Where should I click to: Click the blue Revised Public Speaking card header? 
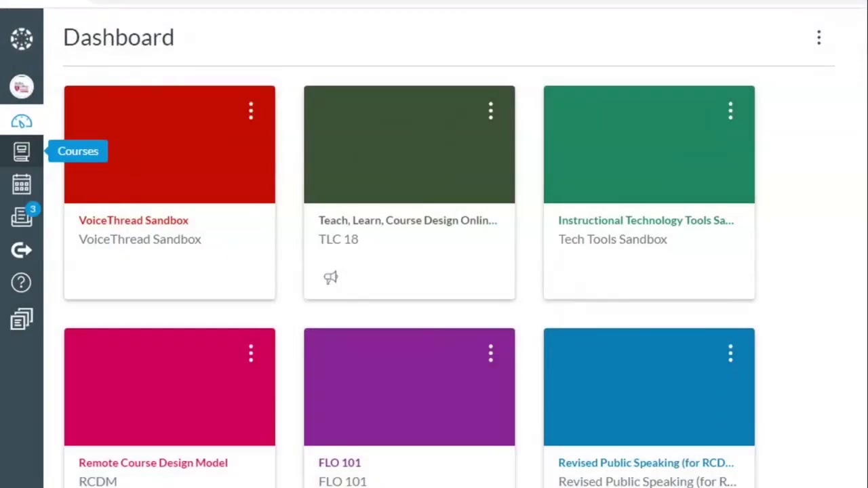pos(649,387)
